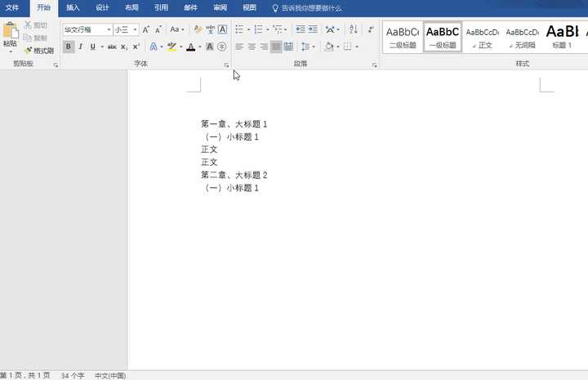
Task: Click the increase indent icon
Action: [x=313, y=29]
